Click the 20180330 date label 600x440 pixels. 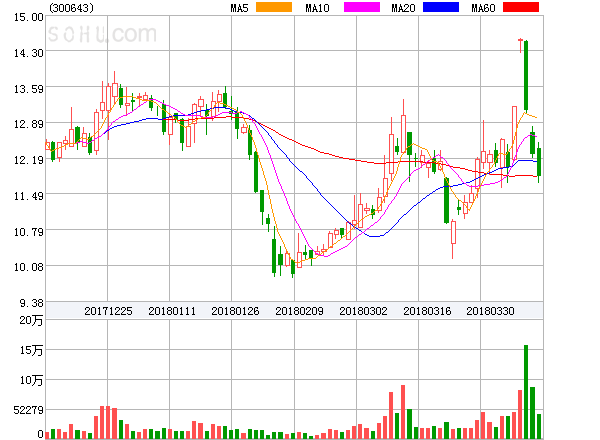click(490, 311)
